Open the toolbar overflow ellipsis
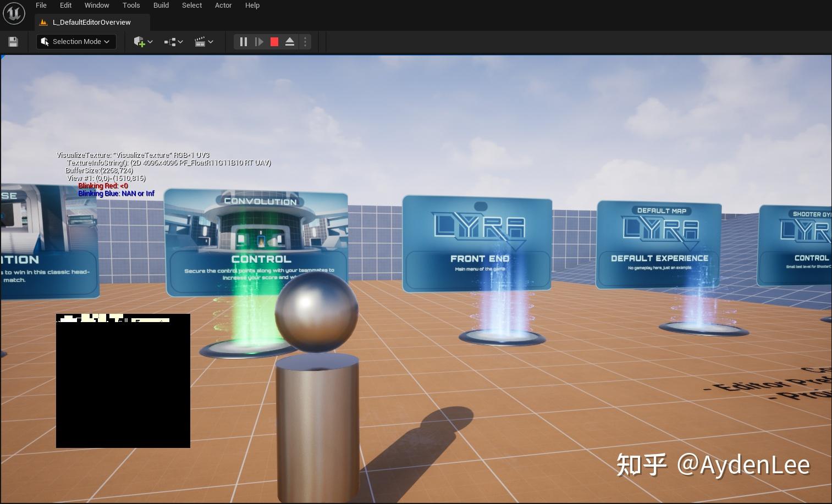This screenshot has width=832, height=504. tap(305, 41)
